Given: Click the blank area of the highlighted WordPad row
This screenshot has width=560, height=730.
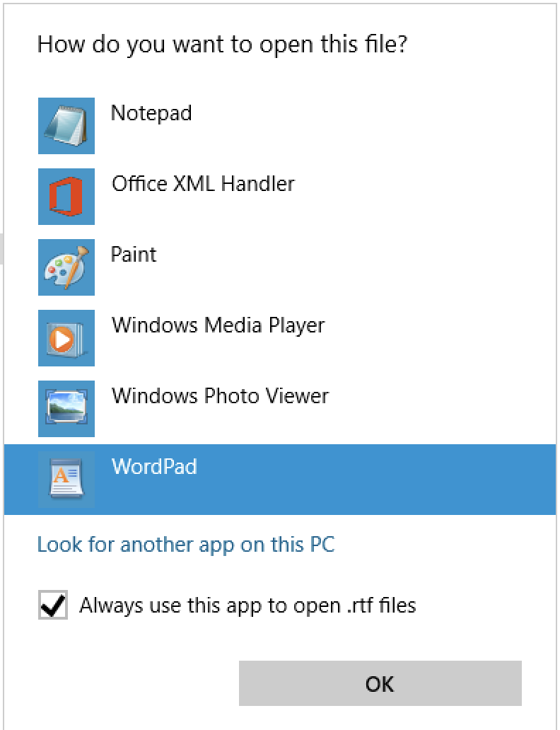Looking at the screenshot, I should 373,480.
